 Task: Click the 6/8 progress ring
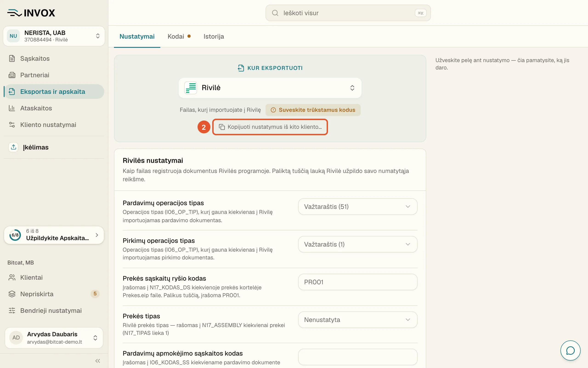(x=15, y=235)
